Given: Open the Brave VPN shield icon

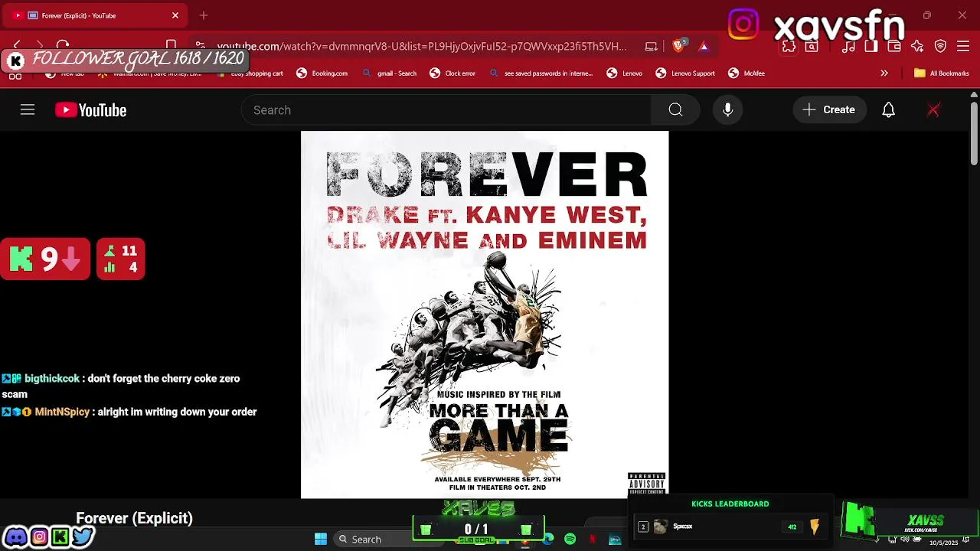Looking at the screenshot, I should click(x=941, y=47).
